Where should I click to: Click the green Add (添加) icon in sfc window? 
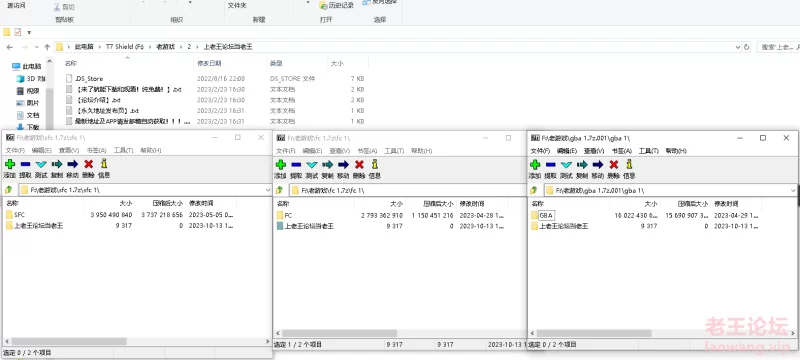(x=10, y=164)
